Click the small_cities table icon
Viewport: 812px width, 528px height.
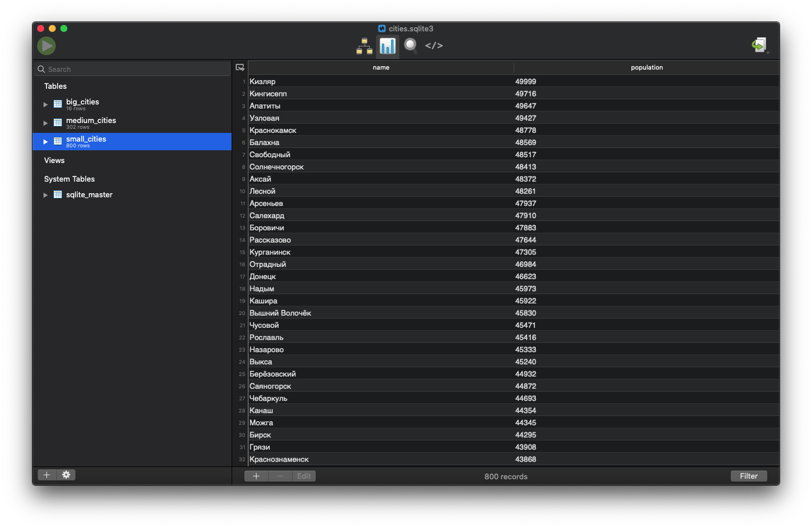[58, 141]
